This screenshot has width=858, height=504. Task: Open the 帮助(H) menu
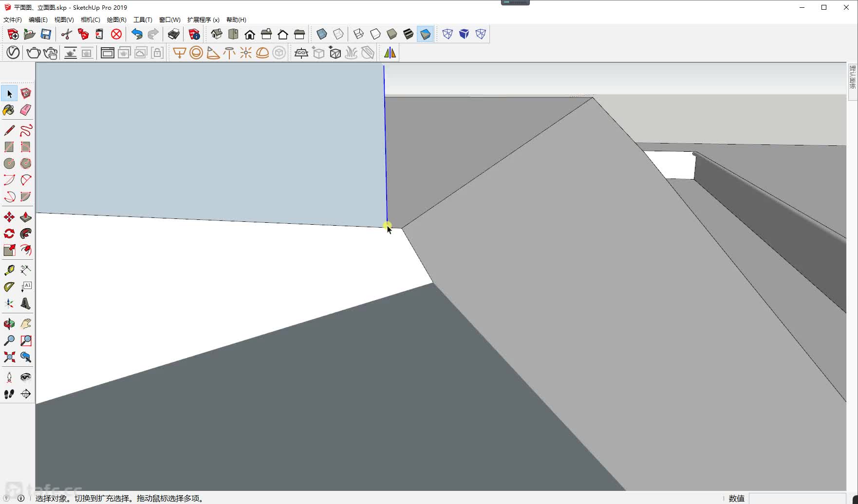tap(236, 20)
